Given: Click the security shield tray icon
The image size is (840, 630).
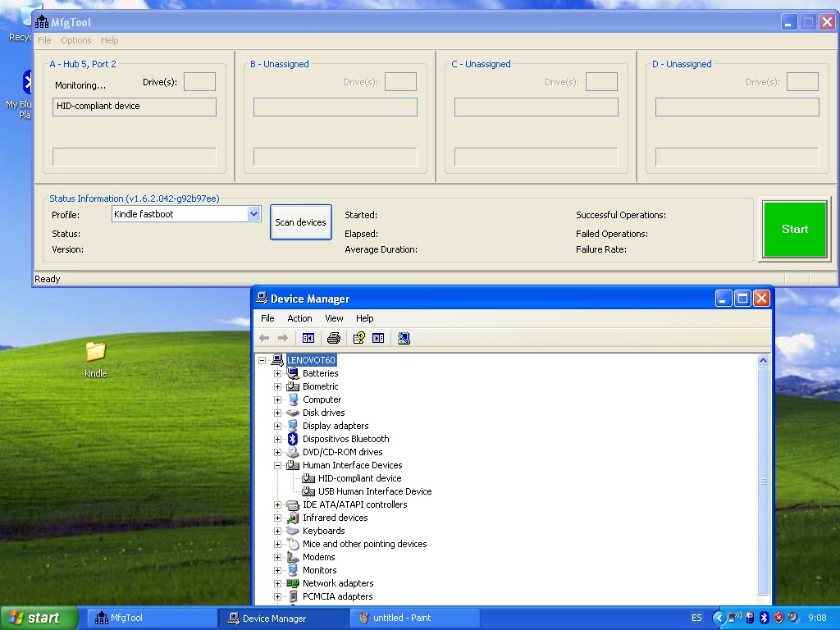Looking at the screenshot, I should point(778,618).
